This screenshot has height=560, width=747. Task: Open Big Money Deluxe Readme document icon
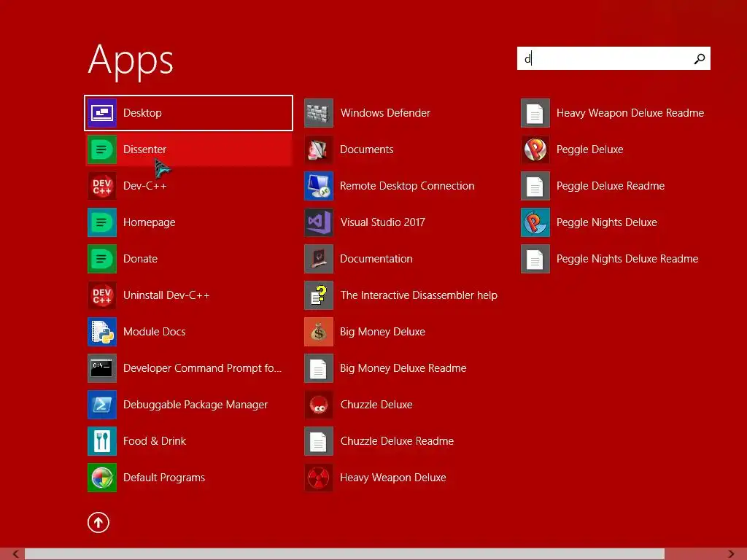(319, 368)
